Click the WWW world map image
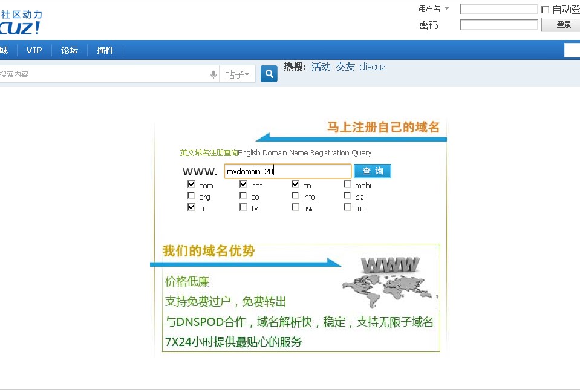Screen dimensions: 580x392 point(390,282)
